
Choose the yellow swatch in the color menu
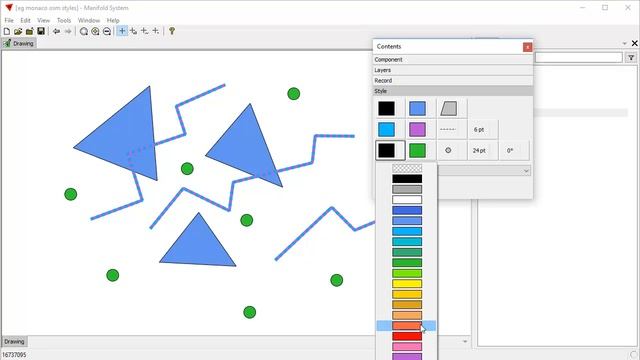click(407, 284)
